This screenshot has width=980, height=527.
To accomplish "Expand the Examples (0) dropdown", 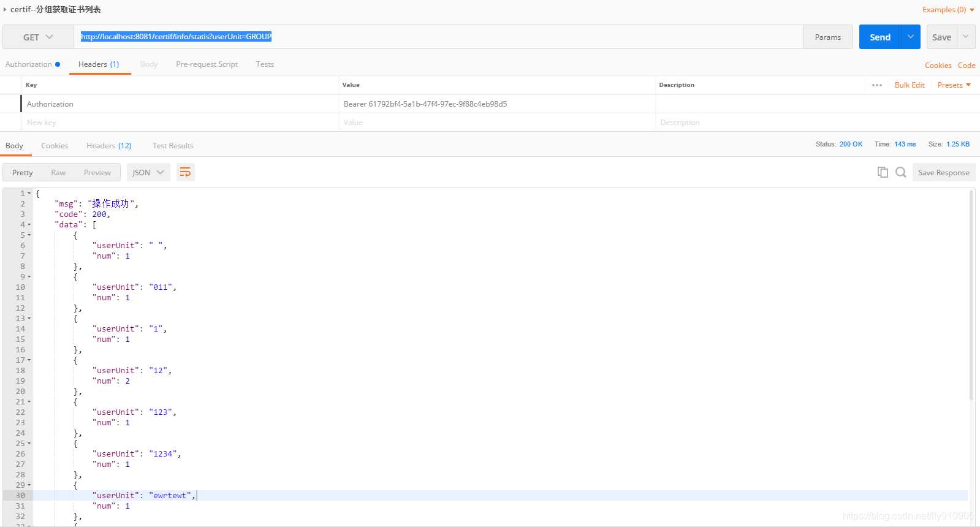I will [948, 10].
